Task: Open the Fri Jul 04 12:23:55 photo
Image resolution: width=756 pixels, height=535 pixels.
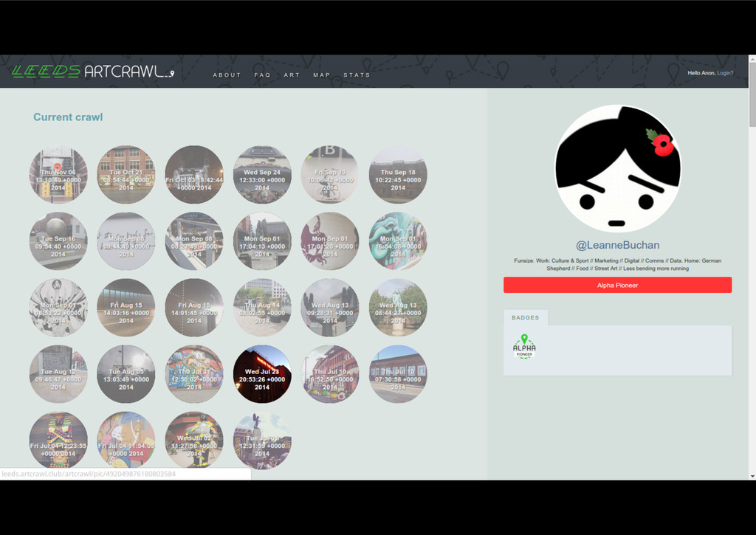Action: pos(58,440)
